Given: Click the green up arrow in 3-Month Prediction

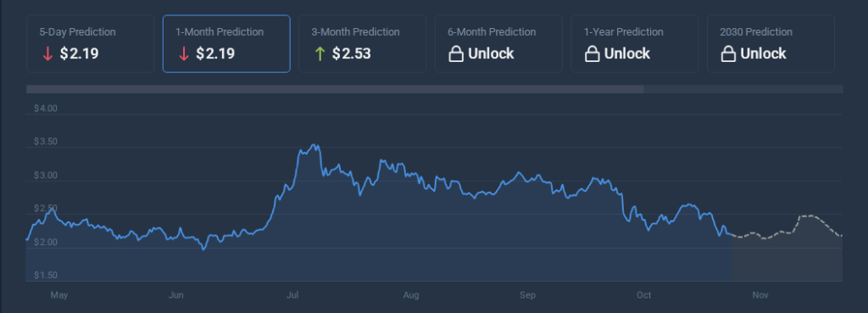Looking at the screenshot, I should click(x=320, y=54).
